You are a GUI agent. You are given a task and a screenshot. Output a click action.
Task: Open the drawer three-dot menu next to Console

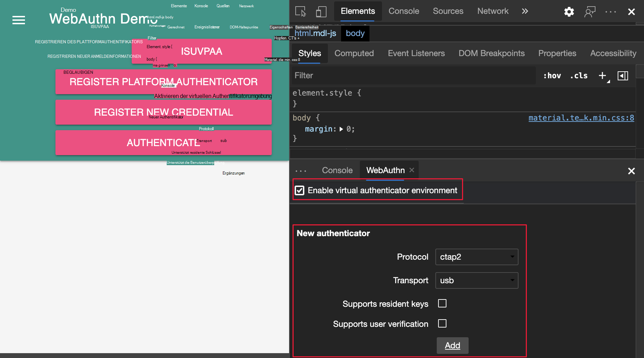(x=301, y=170)
